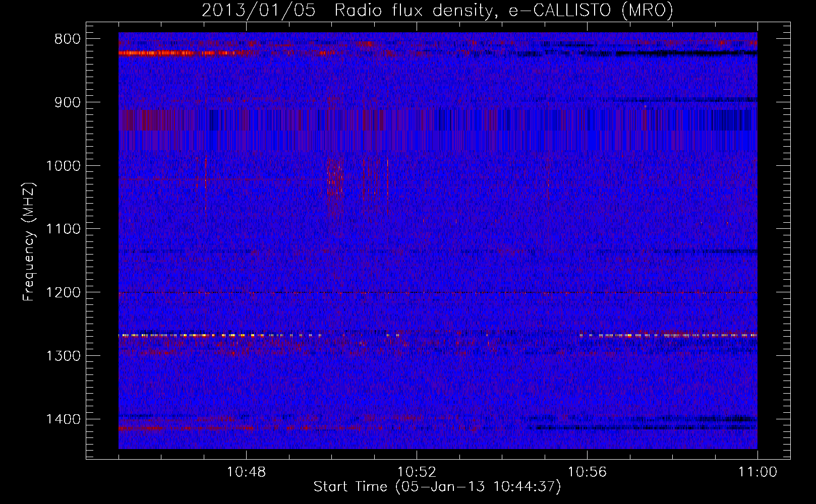The width and height of the screenshot is (816, 504).
Task: Click the 'Frequency (MHZ)' axis title
Action: [x=29, y=242]
